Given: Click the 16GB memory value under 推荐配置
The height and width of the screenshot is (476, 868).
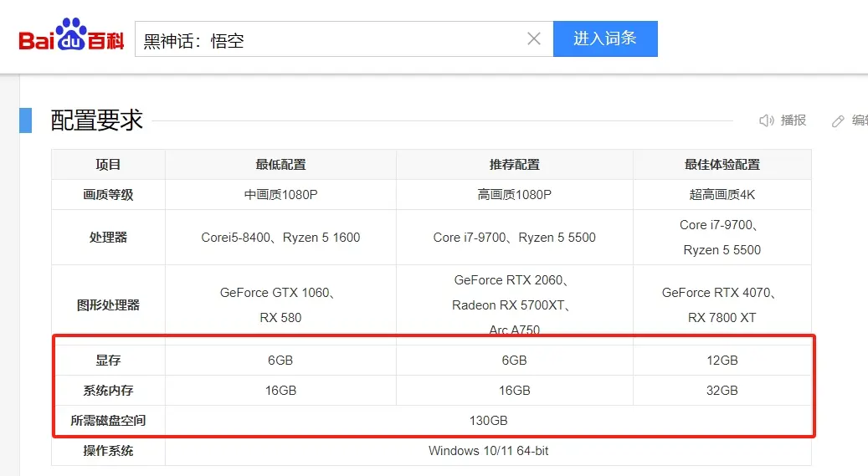Looking at the screenshot, I should 514,390.
